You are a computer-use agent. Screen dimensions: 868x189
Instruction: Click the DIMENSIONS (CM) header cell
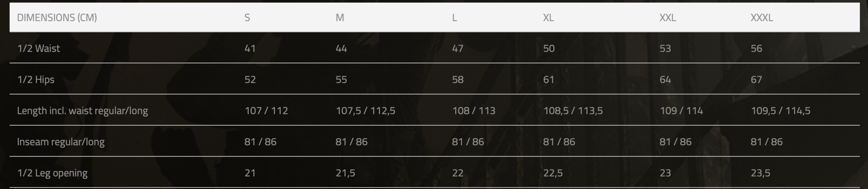coord(57,17)
